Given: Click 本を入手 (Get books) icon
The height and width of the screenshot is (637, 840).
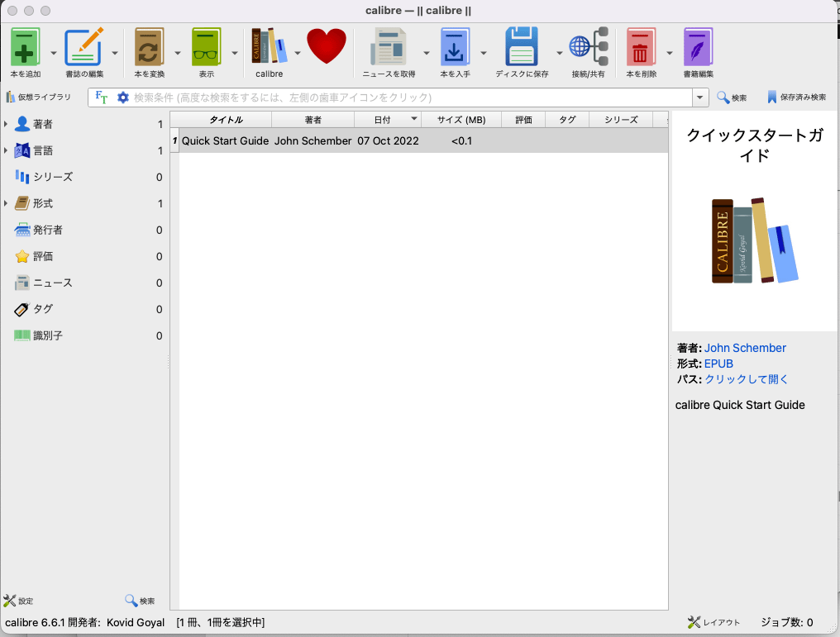Looking at the screenshot, I should point(455,47).
